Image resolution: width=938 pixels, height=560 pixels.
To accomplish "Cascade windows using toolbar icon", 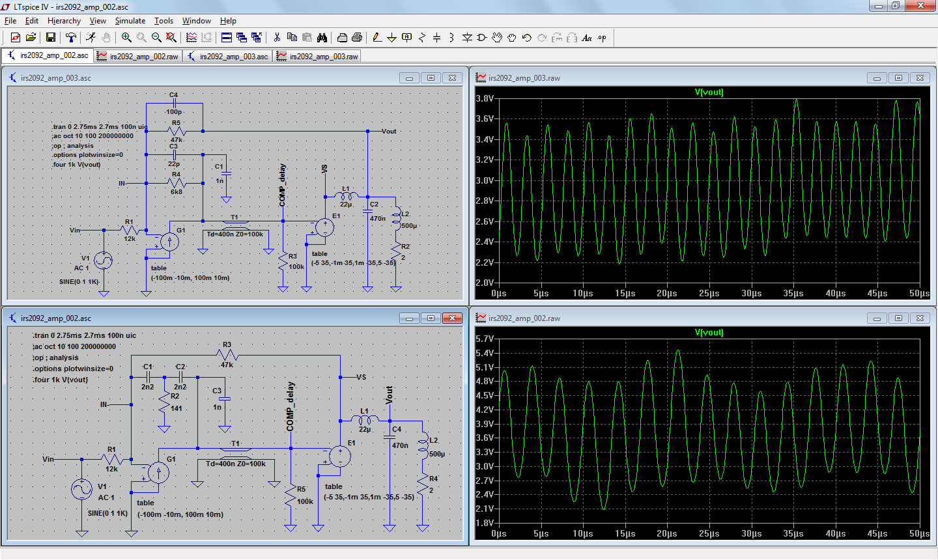I will [242, 38].
